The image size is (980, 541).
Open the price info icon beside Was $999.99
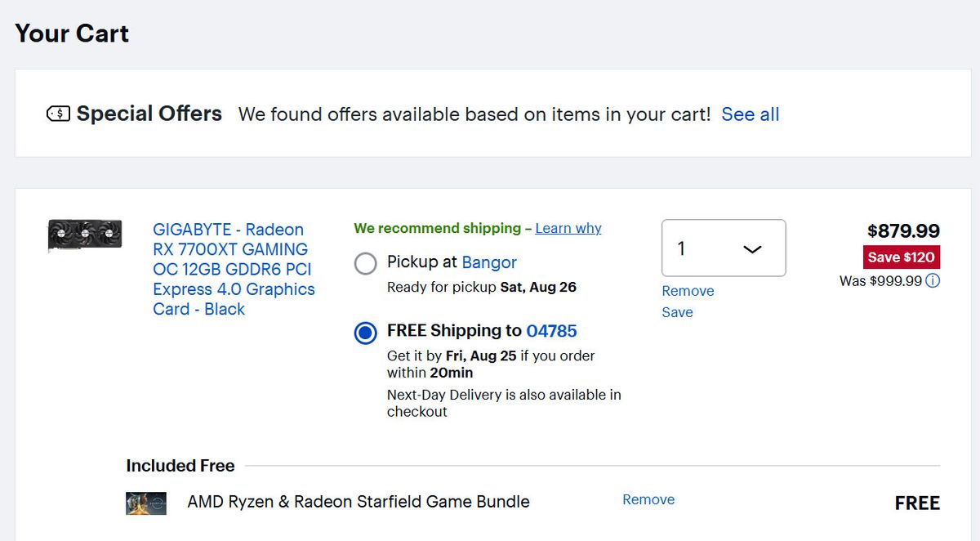point(933,281)
